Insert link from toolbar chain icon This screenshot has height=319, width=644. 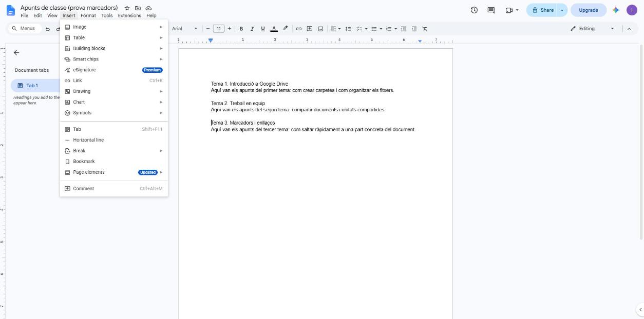(x=298, y=29)
